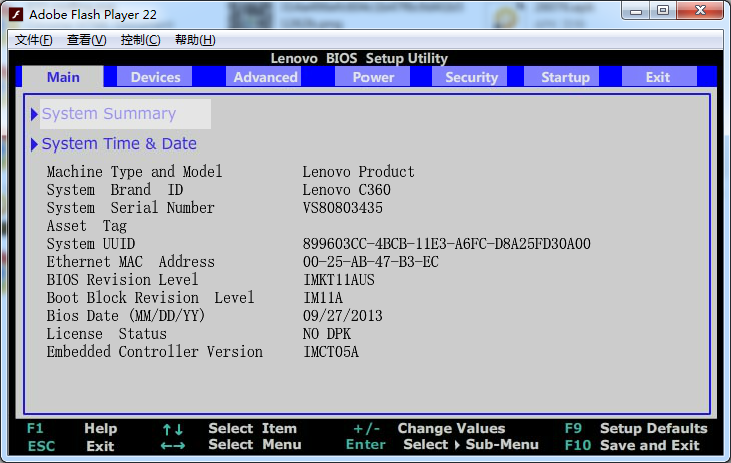Click the Adobe Flash Player title bar icon
This screenshot has height=463, width=731.
(x=16, y=14)
